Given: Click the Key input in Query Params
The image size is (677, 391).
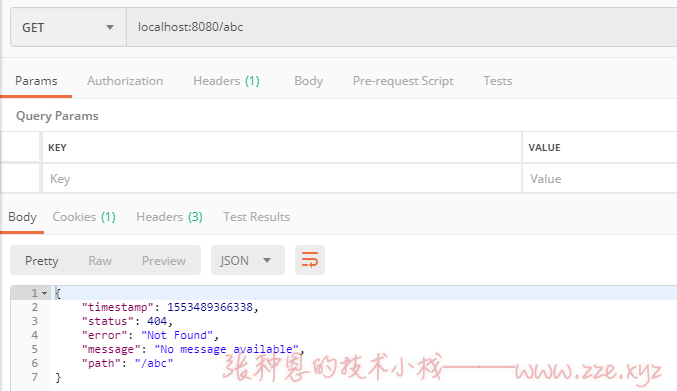Looking at the screenshot, I should 282,179.
